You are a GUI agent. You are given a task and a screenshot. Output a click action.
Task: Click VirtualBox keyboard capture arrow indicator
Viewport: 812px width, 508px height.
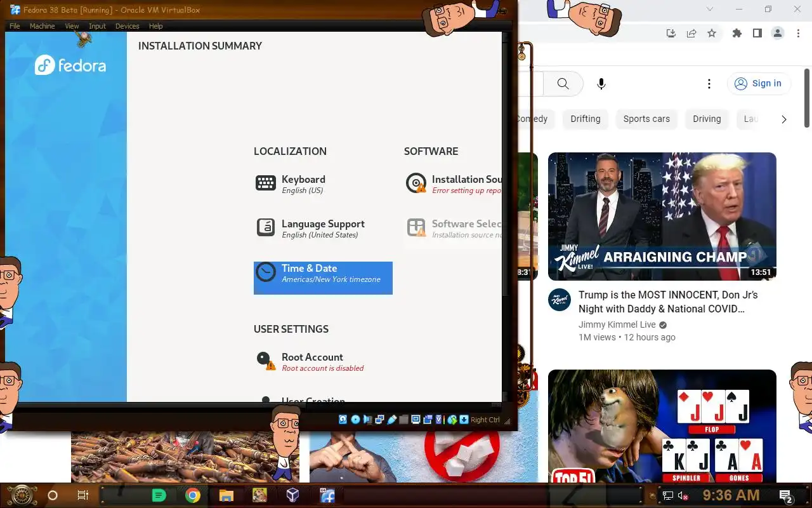[x=464, y=419]
